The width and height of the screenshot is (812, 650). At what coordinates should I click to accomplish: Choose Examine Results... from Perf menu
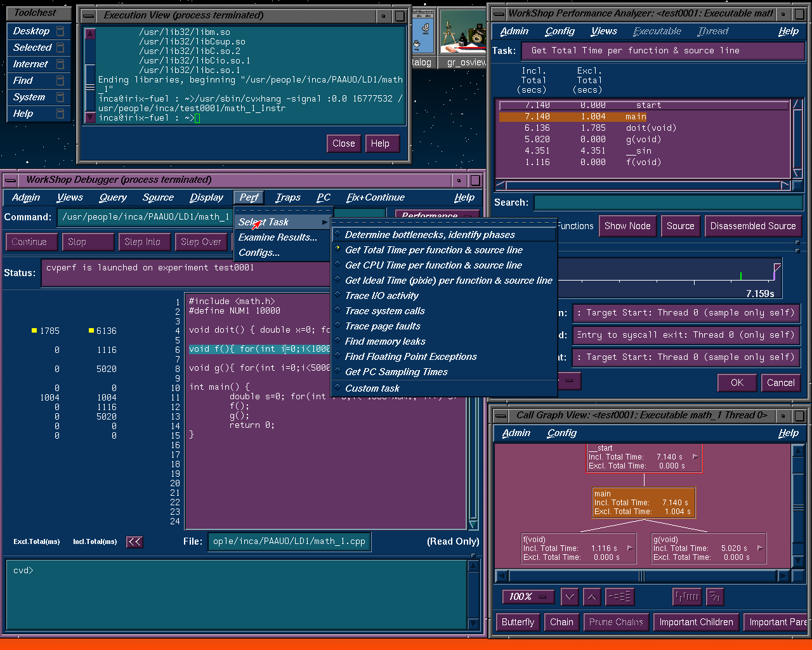point(283,237)
